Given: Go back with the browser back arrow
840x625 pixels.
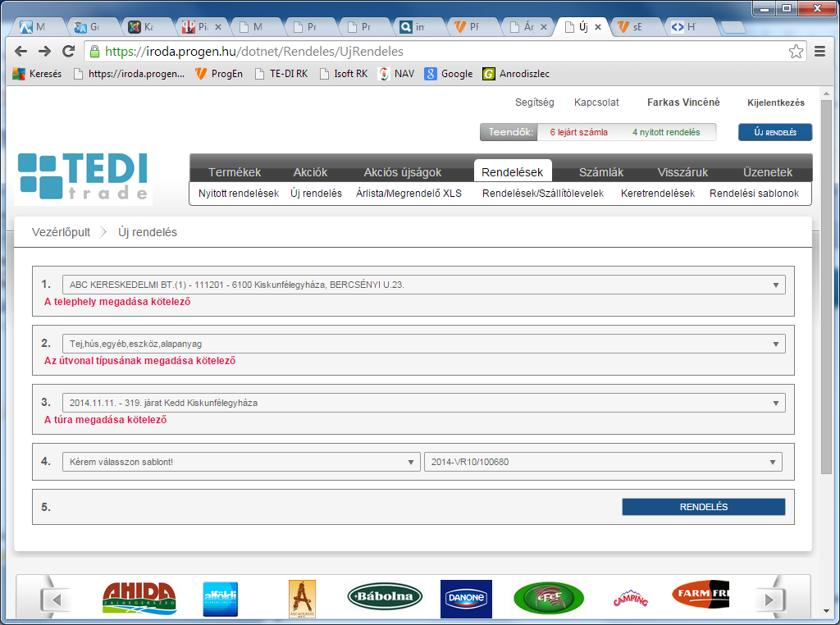Looking at the screenshot, I should tap(21, 52).
